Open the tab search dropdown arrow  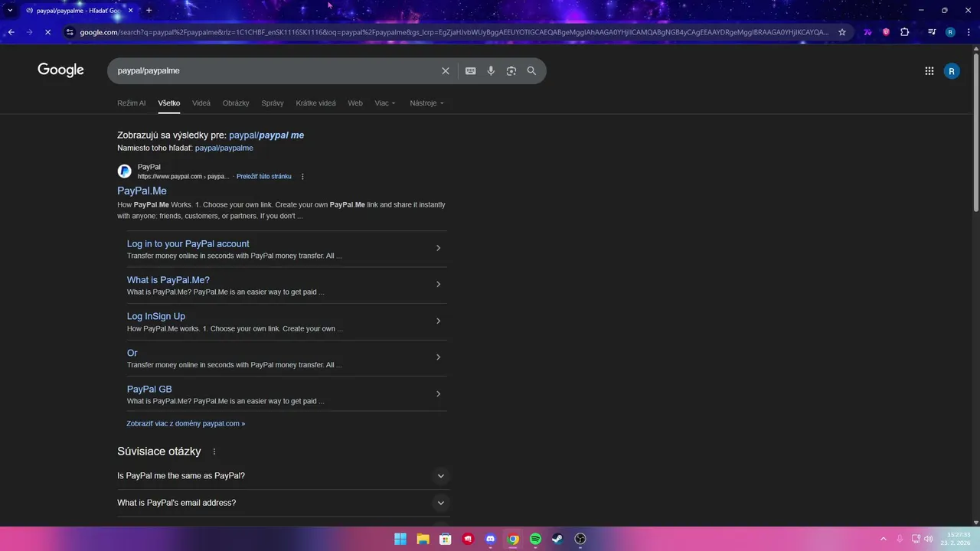pos(10,10)
